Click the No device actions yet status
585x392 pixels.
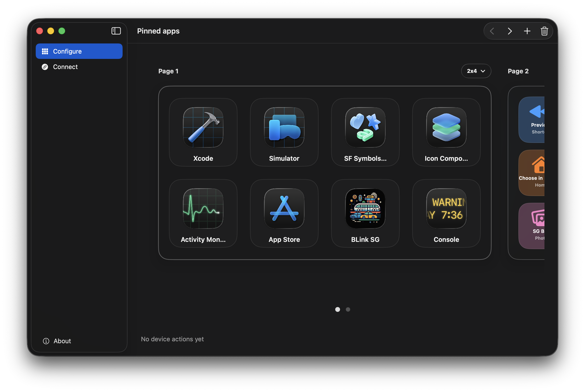(172, 339)
